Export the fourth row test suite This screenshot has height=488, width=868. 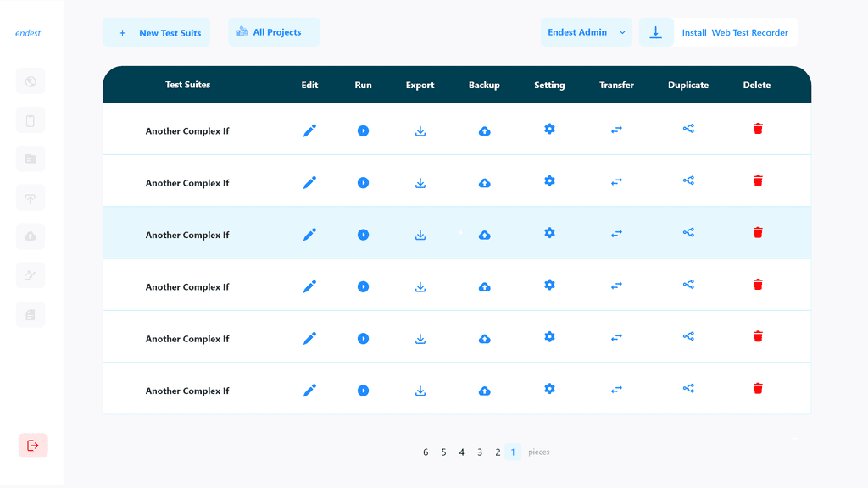420,287
